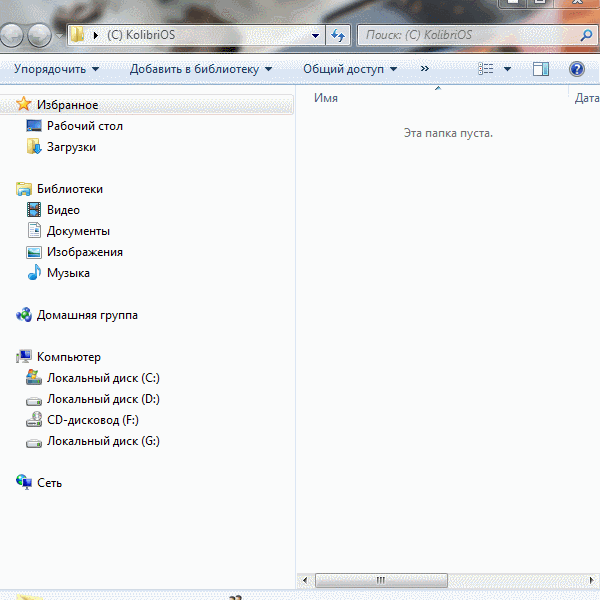Select Рабочий стол in favorites
This screenshot has height=600, width=600.
(x=84, y=126)
